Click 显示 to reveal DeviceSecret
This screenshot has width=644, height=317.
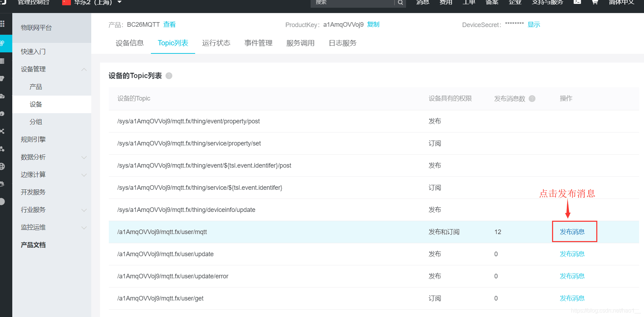click(x=534, y=25)
